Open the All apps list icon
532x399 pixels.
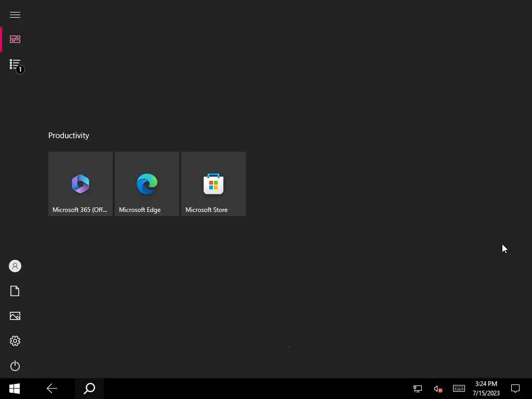coord(15,64)
